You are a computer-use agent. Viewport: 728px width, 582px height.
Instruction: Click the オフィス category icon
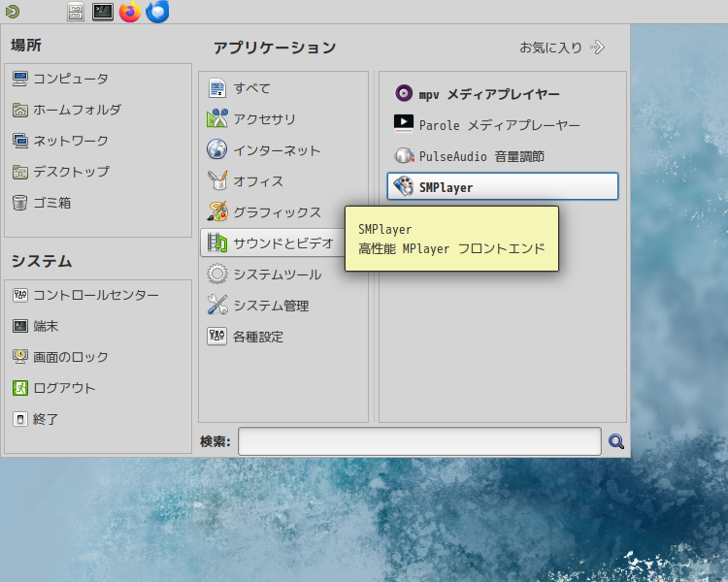tap(216, 181)
